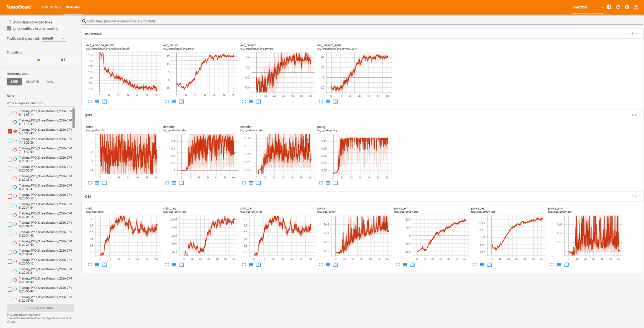Expand avg_episode_length chart to full size
This screenshot has height=328, width=644.
point(90,101)
